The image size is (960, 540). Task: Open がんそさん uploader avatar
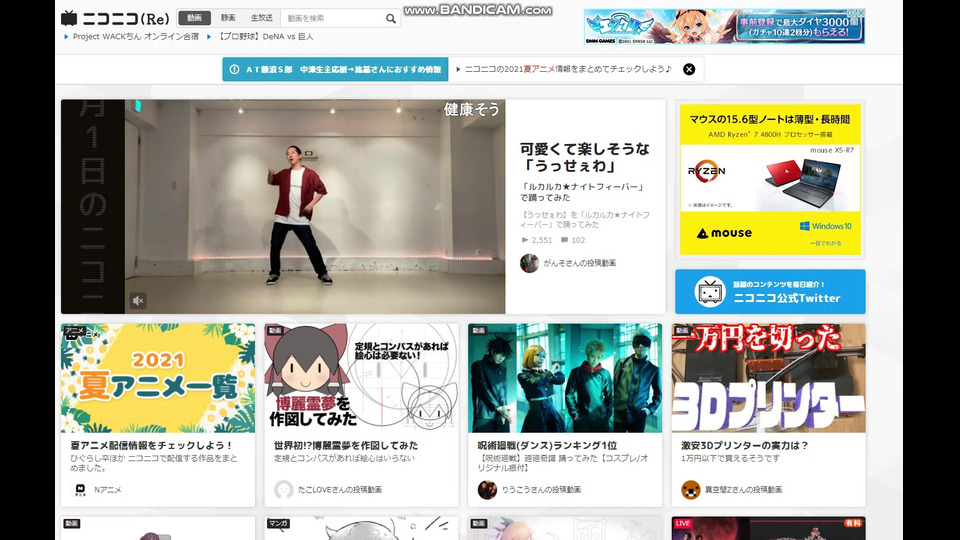click(x=529, y=263)
